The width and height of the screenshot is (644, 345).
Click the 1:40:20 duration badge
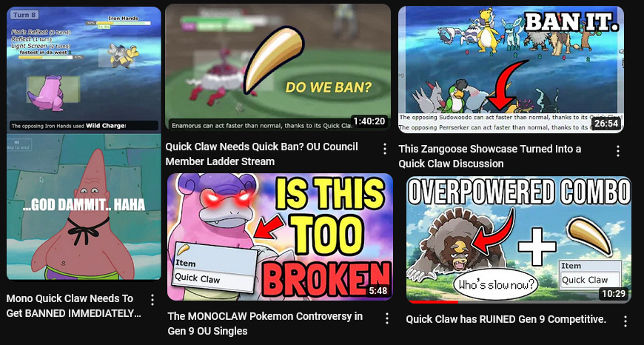pos(369,121)
